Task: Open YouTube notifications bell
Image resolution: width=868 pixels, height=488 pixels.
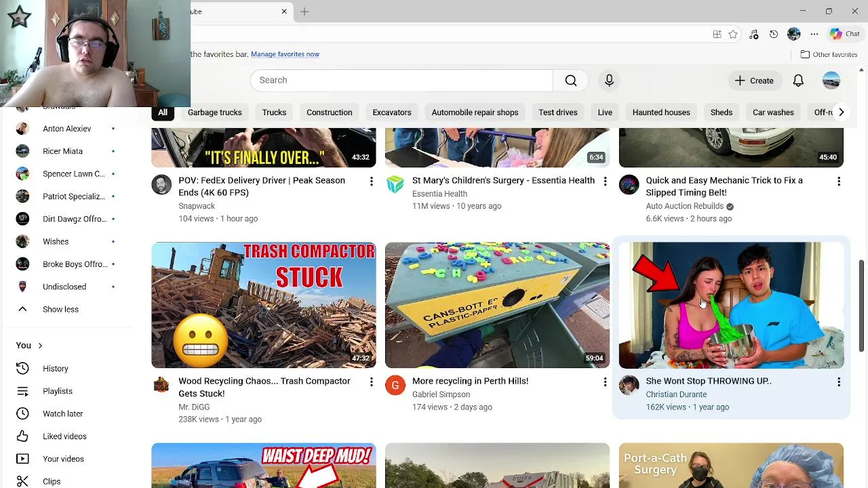Action: point(798,81)
